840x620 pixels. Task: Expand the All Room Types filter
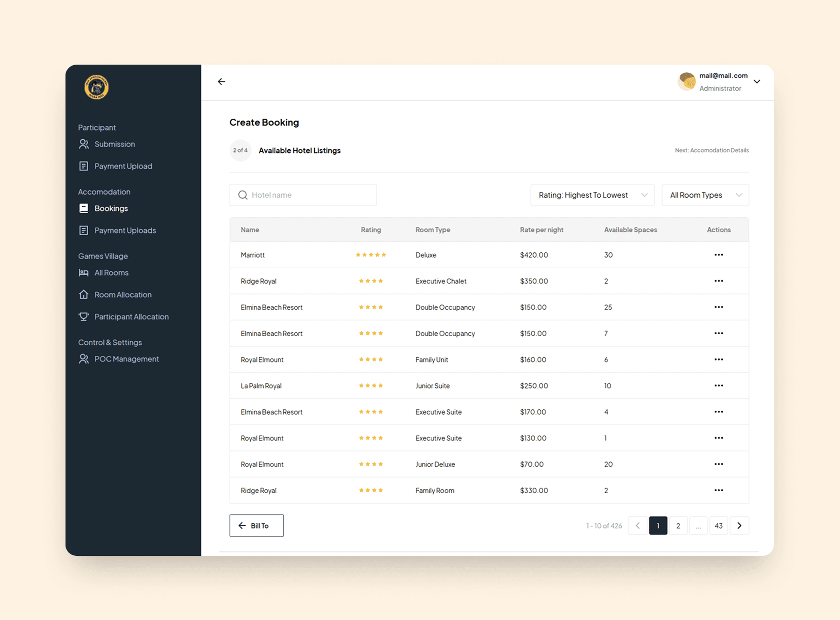click(x=705, y=195)
